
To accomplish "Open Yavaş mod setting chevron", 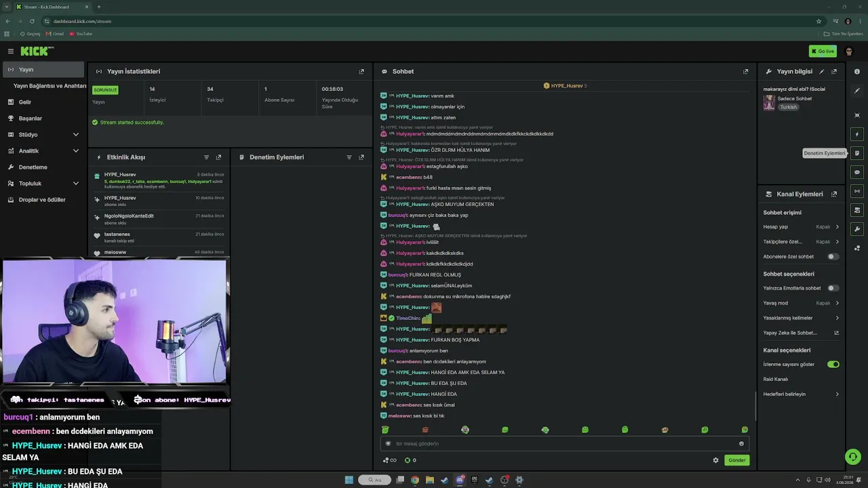I will point(837,303).
